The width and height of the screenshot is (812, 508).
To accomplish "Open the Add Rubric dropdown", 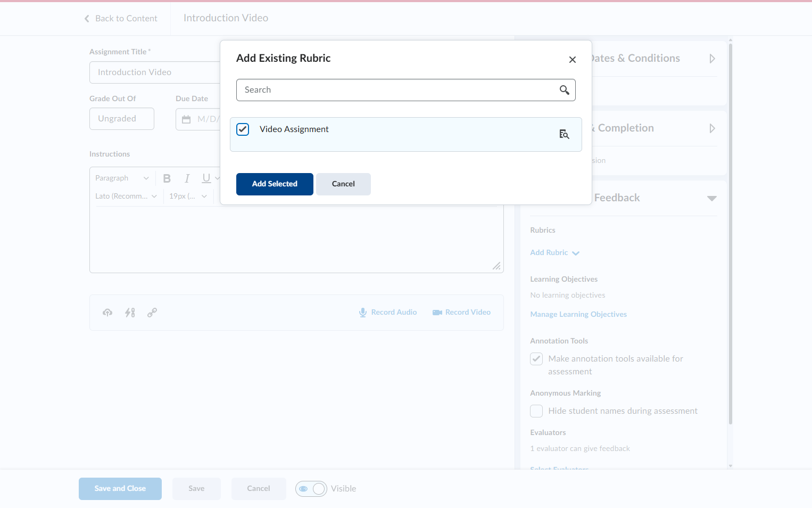I will (555, 253).
